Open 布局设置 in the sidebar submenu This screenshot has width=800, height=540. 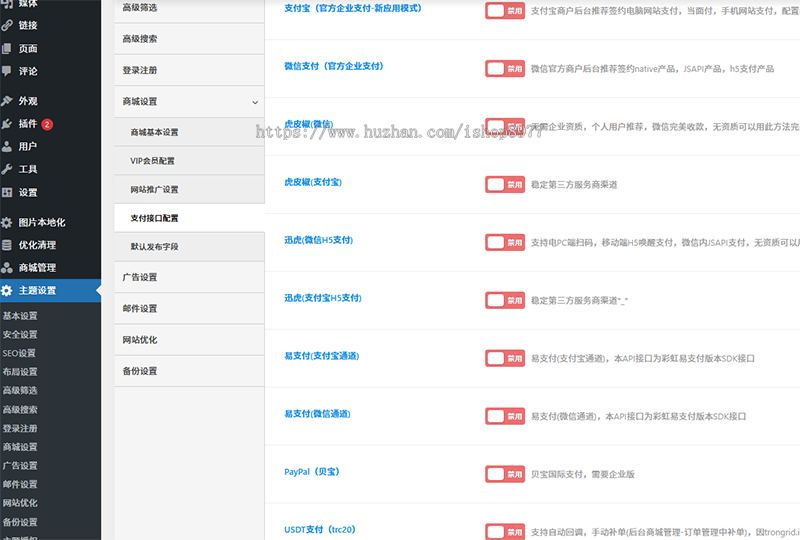coord(20,372)
